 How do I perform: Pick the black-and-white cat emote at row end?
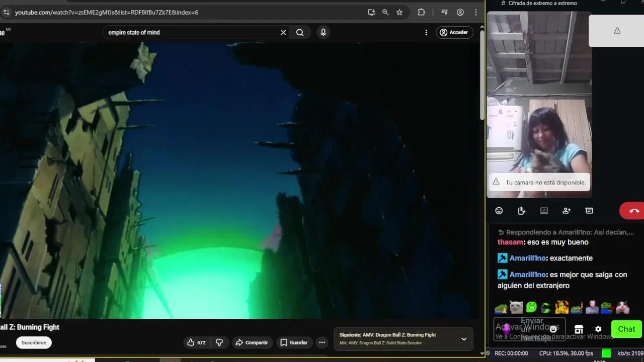click(x=623, y=307)
